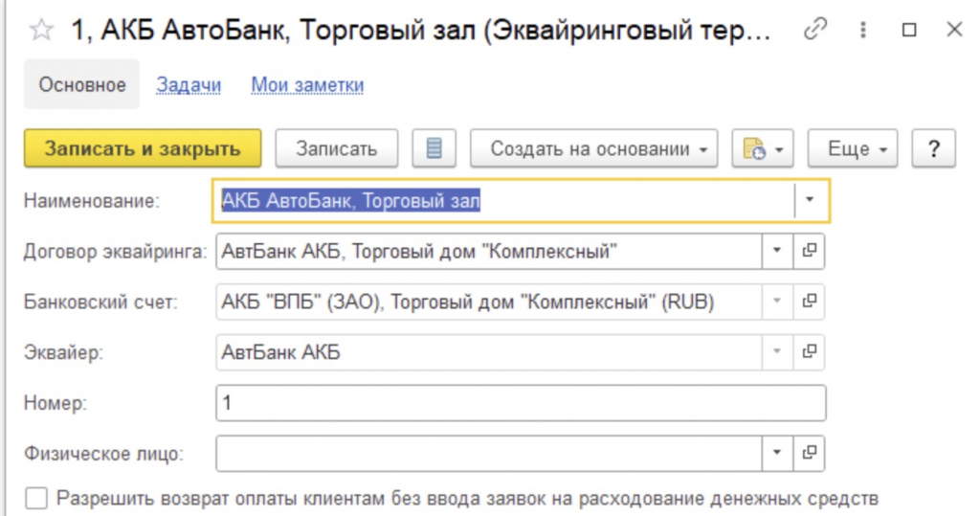
Task: Click the Записать button
Action: [x=336, y=148]
